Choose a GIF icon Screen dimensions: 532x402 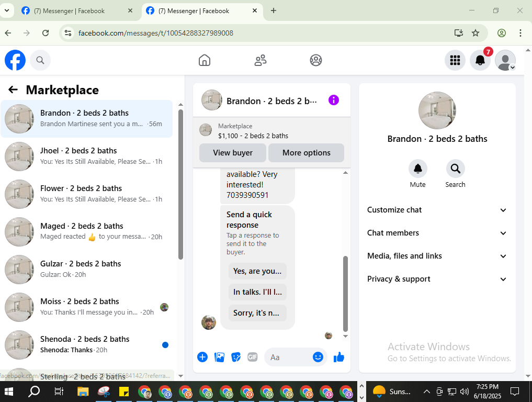(x=253, y=357)
